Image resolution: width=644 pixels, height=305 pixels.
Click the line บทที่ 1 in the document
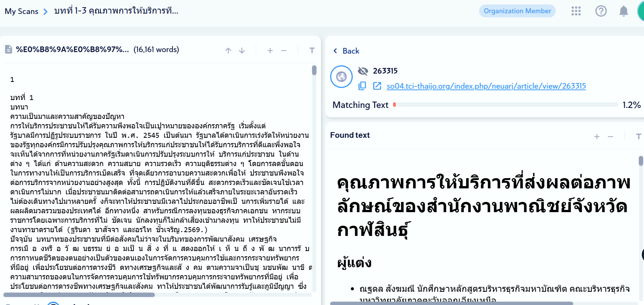(22, 97)
